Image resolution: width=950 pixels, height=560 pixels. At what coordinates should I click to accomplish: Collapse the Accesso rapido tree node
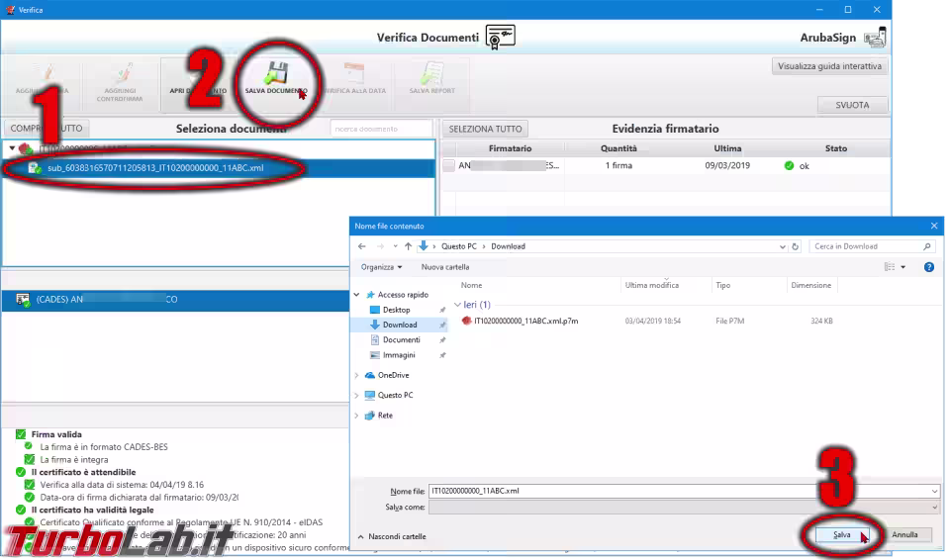(x=356, y=295)
